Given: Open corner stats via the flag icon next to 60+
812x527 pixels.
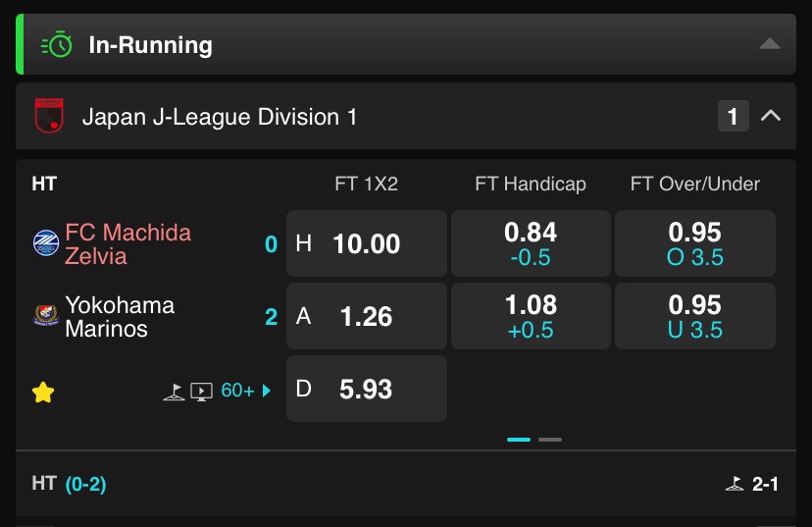Looking at the screenshot, I should pos(174,392).
